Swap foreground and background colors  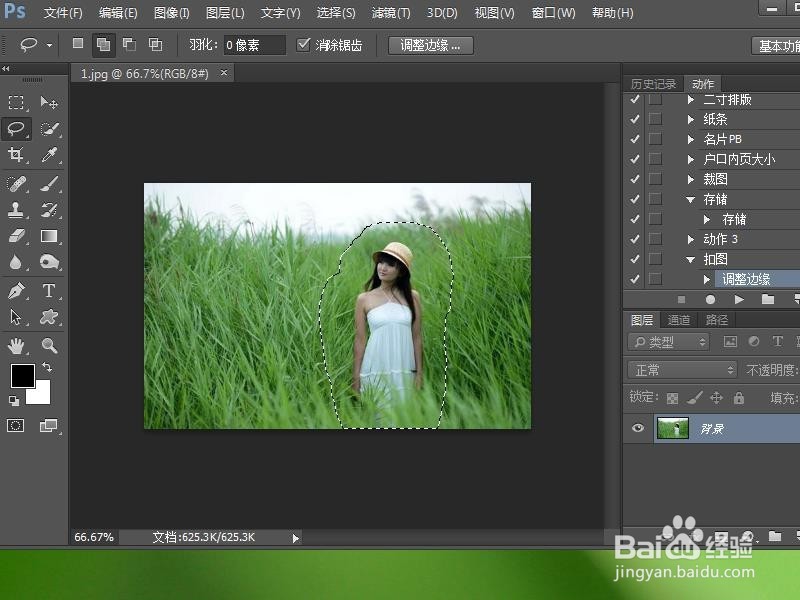point(47,367)
